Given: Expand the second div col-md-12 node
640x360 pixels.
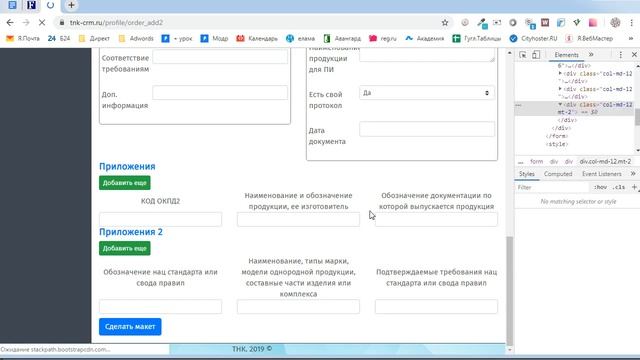Looking at the screenshot, I should coord(560,89).
